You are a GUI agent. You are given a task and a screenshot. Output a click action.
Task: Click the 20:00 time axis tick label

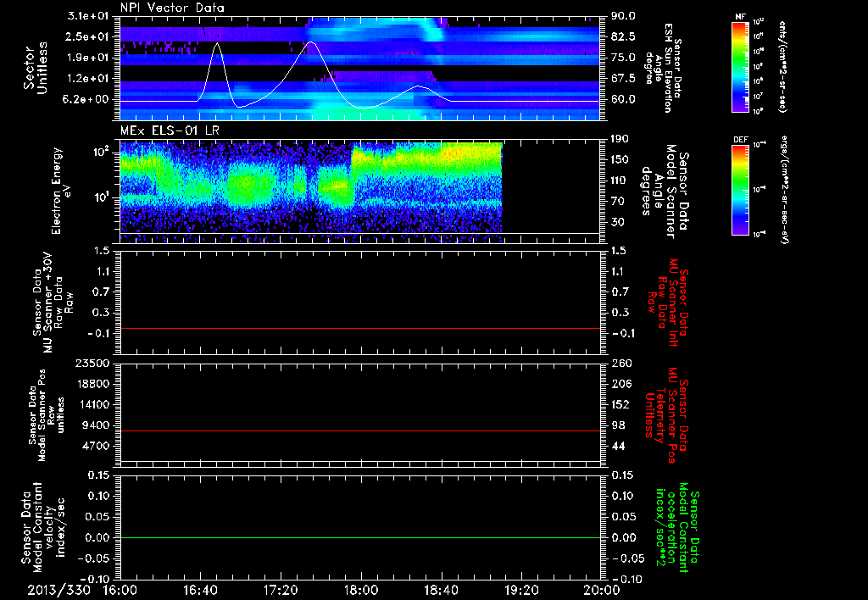pos(602,590)
